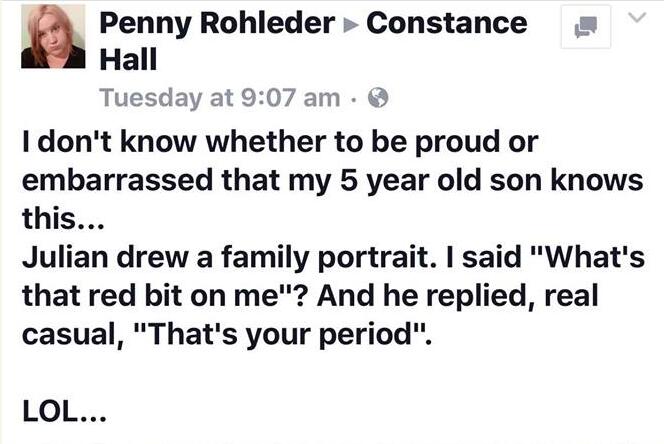The height and width of the screenshot is (444, 664).
Task: Open Penny Rohleder's profile picture
Action: tap(53, 36)
